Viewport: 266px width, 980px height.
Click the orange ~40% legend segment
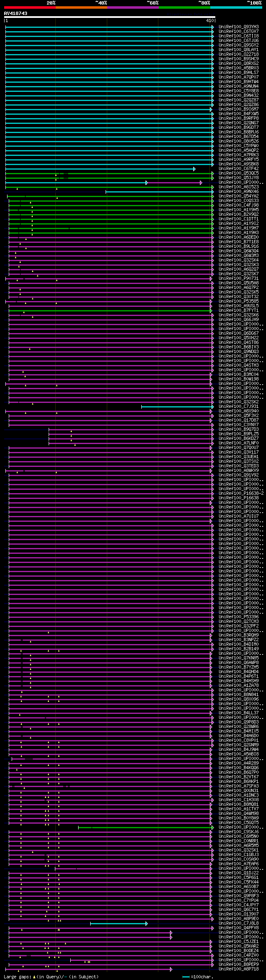(x=81, y=7)
